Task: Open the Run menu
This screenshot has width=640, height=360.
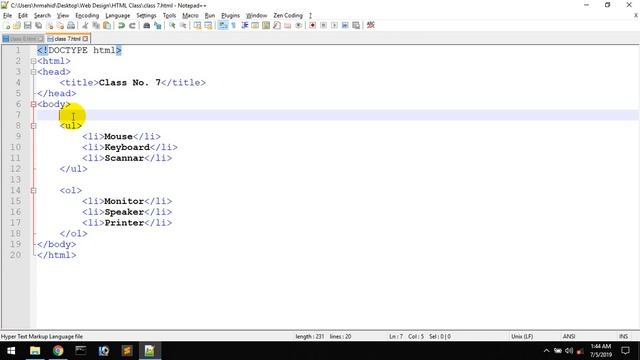Action: [210, 16]
